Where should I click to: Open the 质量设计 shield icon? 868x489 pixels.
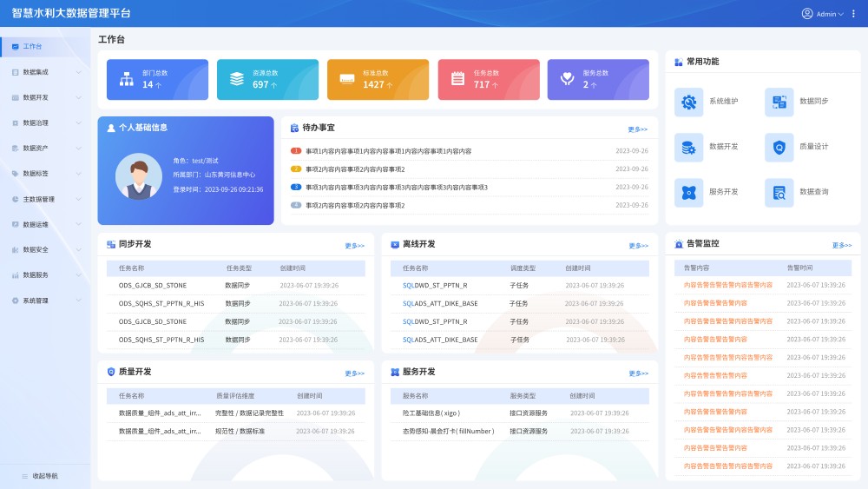pos(779,148)
